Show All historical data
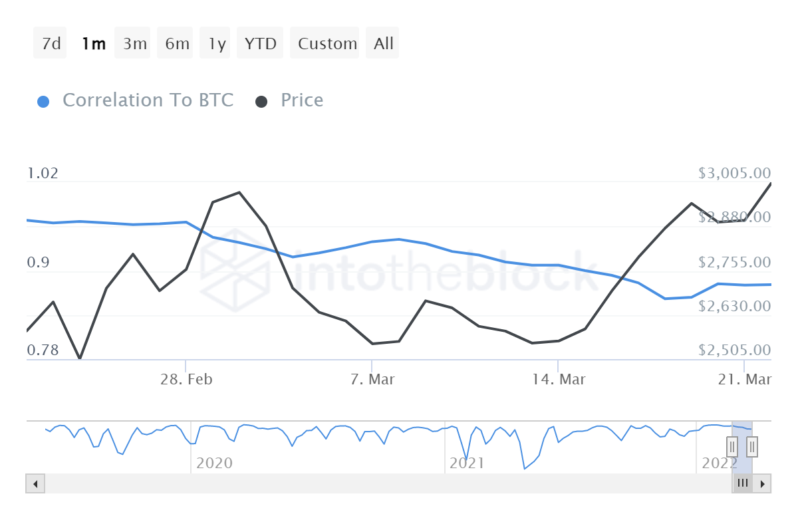The height and width of the screenshot is (532, 798). point(384,43)
